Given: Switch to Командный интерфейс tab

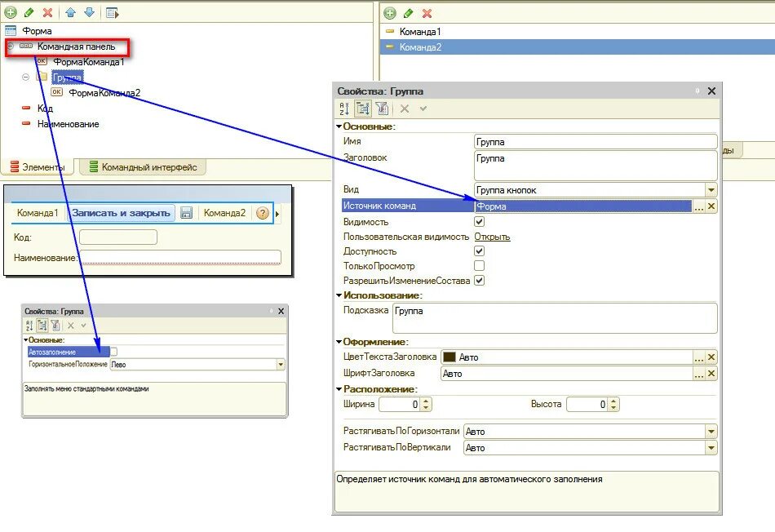Looking at the screenshot, I should (143, 167).
